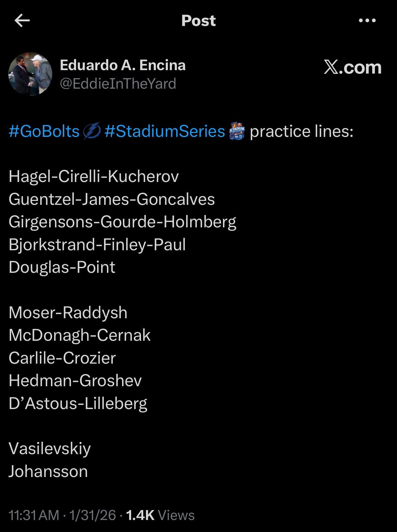The image size is (397, 532).
Task: Click the Eduardo A. Encina display name
Action: click(x=123, y=65)
